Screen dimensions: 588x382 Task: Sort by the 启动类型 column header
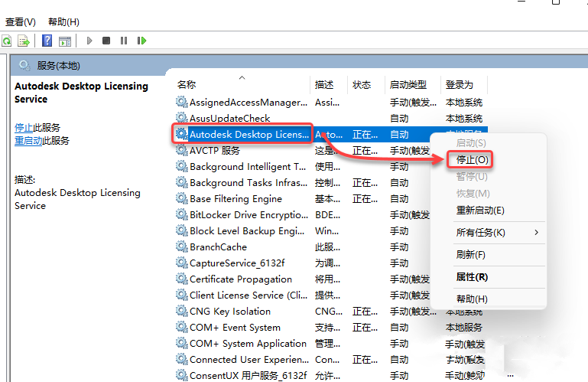pos(408,85)
